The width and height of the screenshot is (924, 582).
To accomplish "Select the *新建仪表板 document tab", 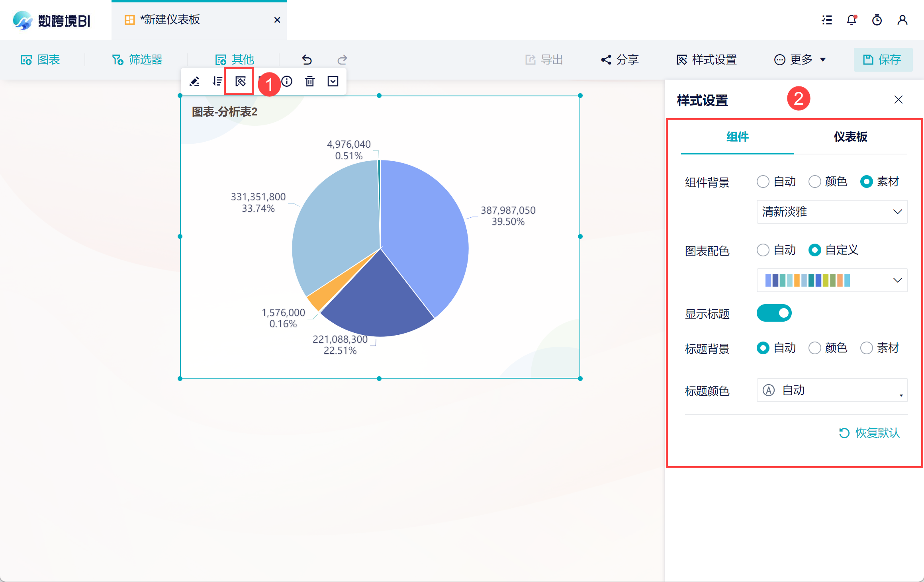I will click(x=199, y=20).
